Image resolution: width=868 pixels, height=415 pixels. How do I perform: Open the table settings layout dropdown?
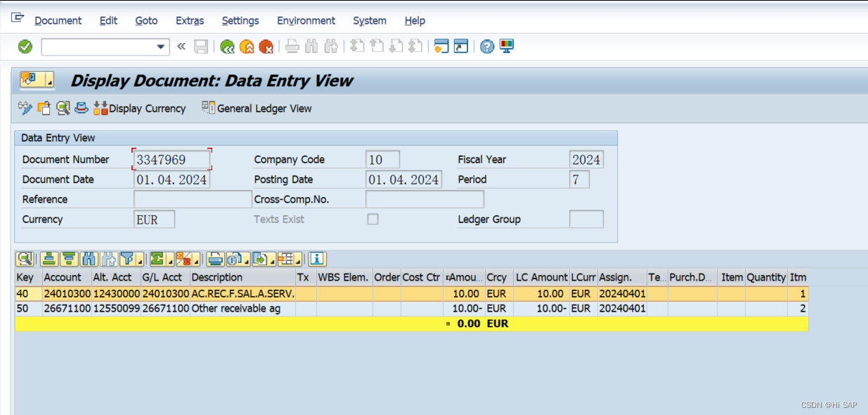point(298,259)
